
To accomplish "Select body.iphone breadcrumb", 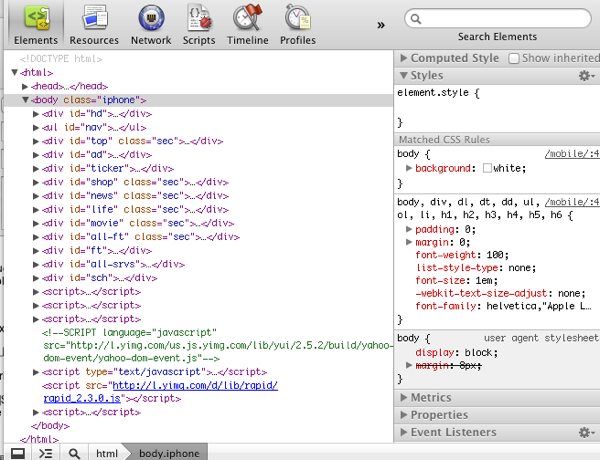I will [169, 453].
